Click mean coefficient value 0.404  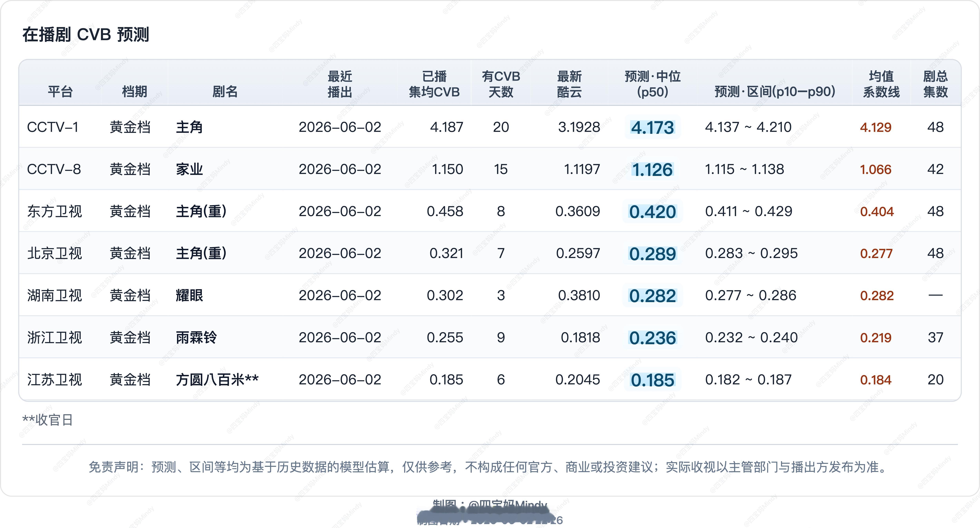click(877, 212)
